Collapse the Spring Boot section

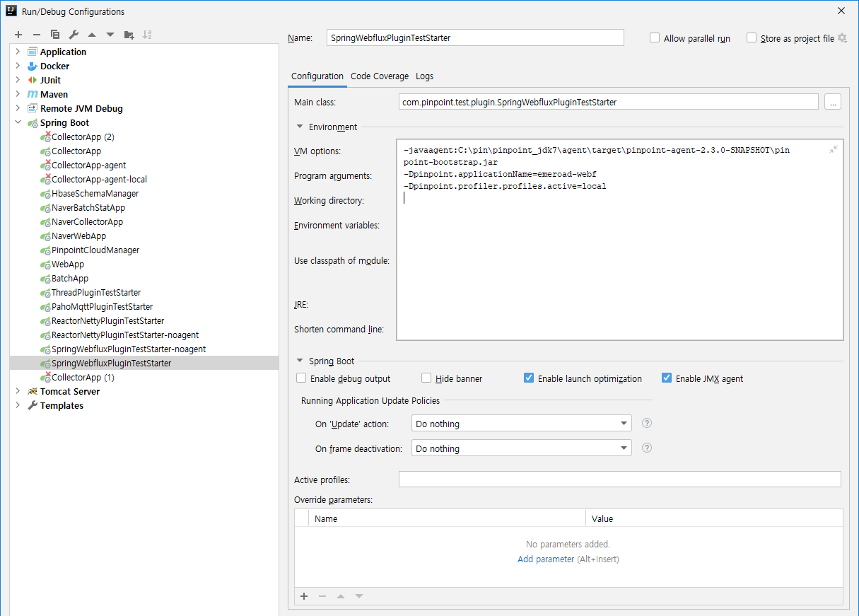(x=299, y=361)
